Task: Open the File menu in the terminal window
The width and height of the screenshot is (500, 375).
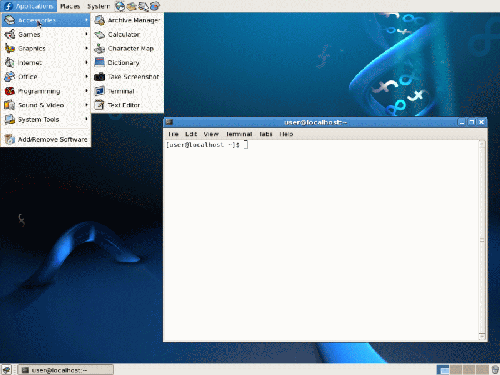Action: coord(173,134)
